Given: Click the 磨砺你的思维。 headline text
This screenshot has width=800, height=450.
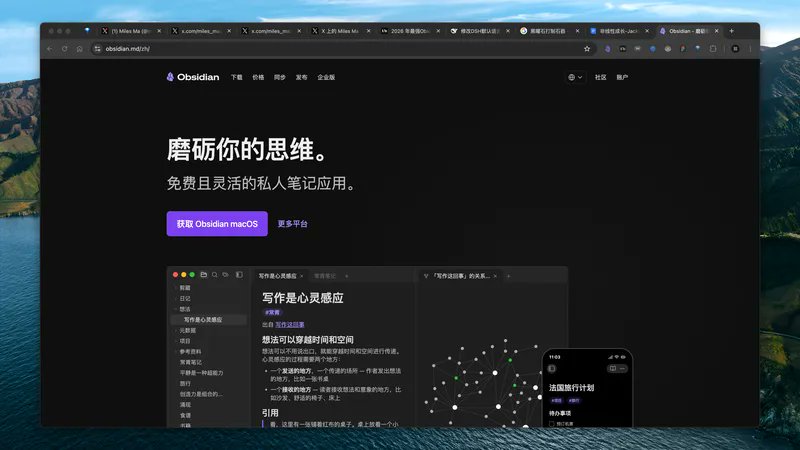Looking at the screenshot, I should click(x=247, y=150).
